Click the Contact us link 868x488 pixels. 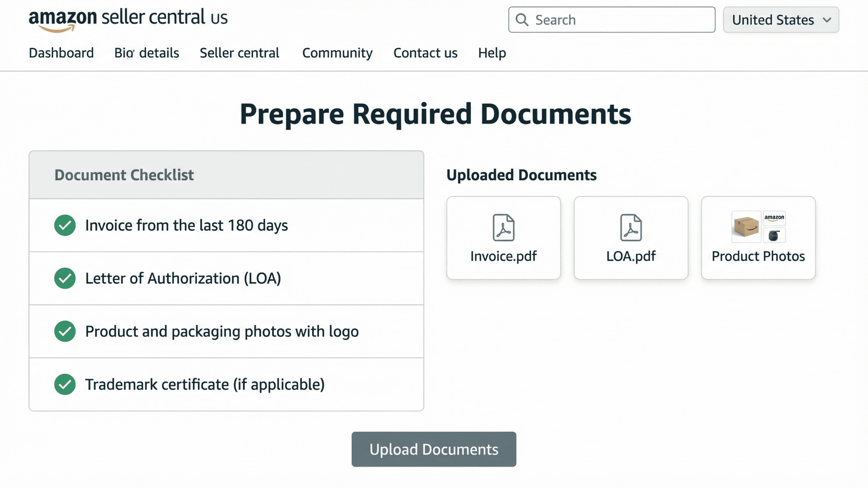tap(425, 53)
